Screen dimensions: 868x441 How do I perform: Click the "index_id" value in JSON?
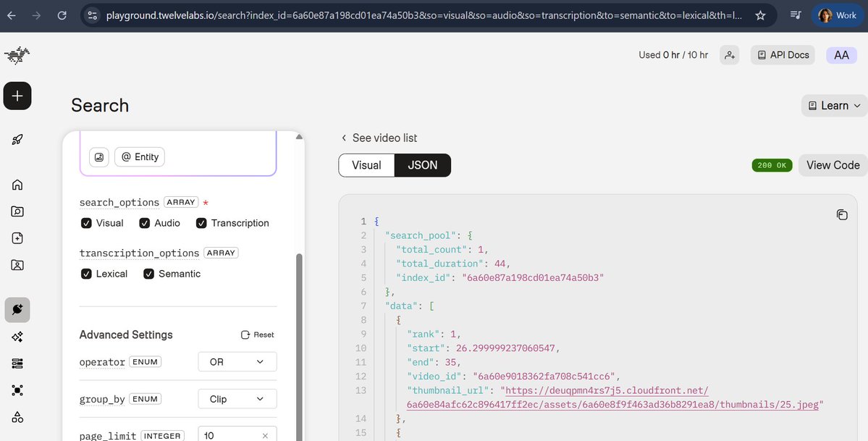point(533,277)
